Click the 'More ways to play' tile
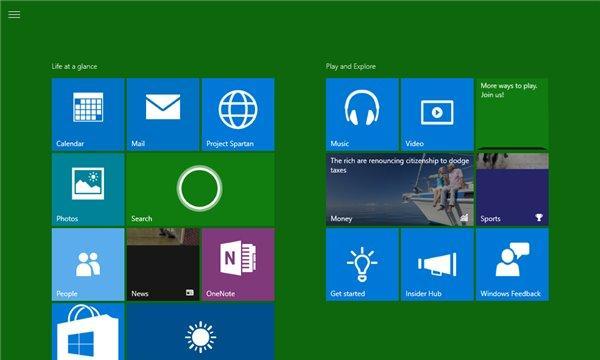Viewport: 600px width, 360px height. point(512,114)
